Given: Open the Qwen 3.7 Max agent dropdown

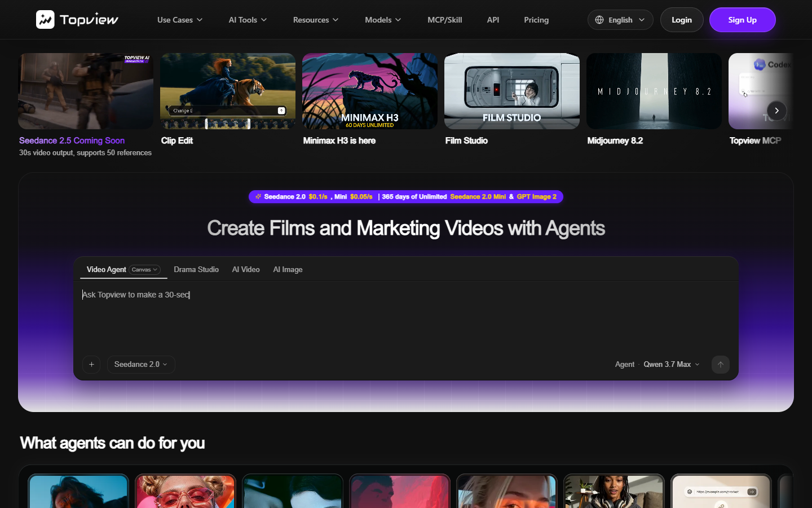Looking at the screenshot, I should click(x=672, y=365).
